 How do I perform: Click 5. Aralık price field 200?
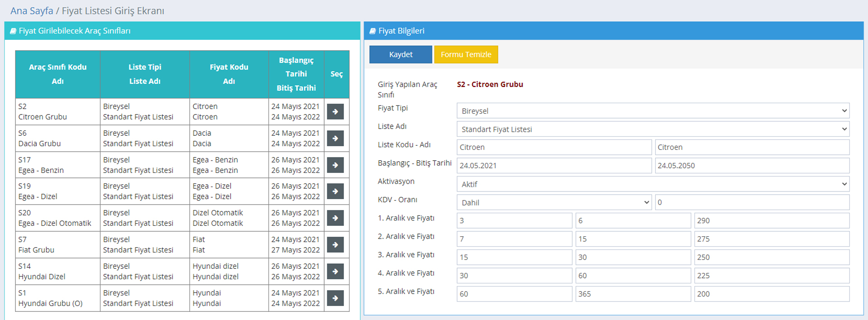coord(772,294)
